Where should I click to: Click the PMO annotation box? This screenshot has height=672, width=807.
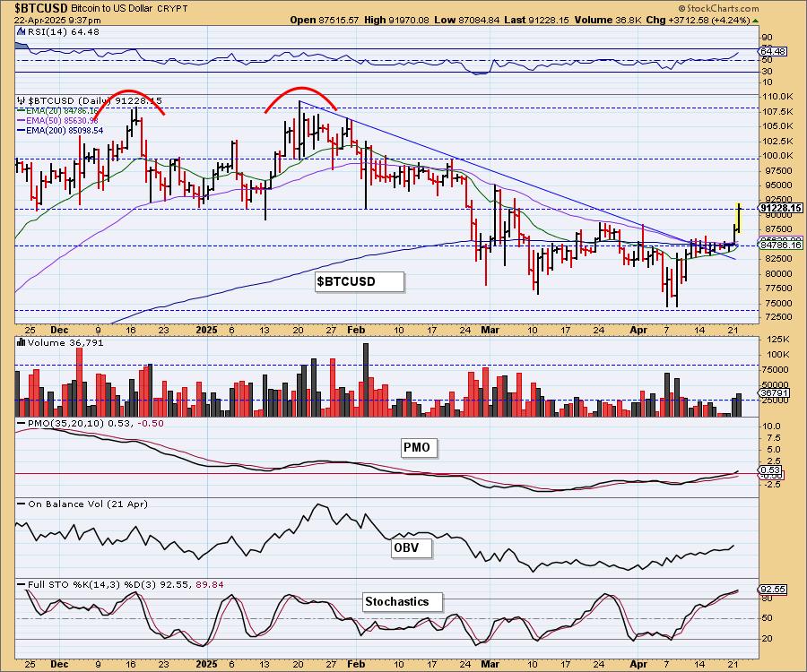tap(419, 447)
